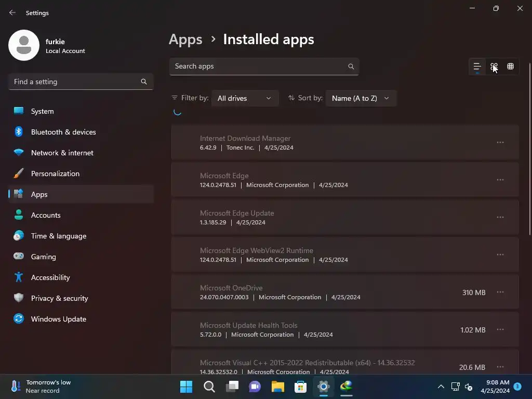Open options for Microsoft Edge Update
This screenshot has height=399, width=532.
(500, 217)
